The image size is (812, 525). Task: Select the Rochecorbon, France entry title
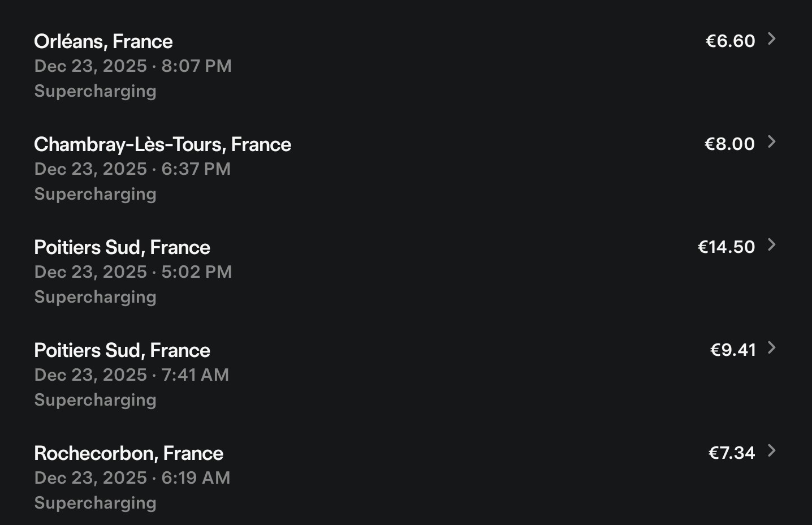[128, 453]
